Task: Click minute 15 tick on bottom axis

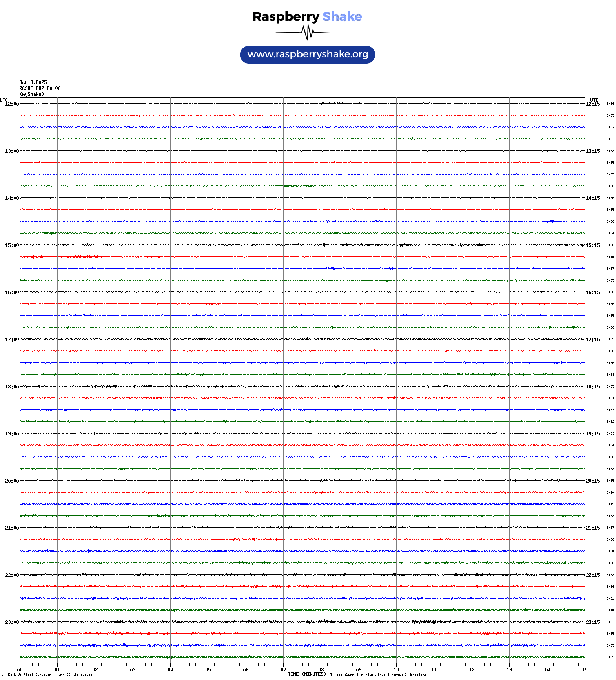Action: 585,670
